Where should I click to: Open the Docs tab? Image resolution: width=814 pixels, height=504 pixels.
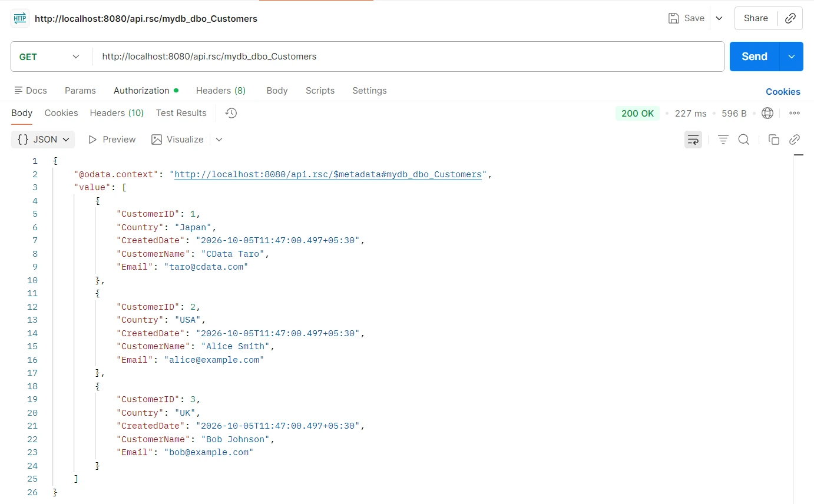pyautogui.click(x=31, y=91)
